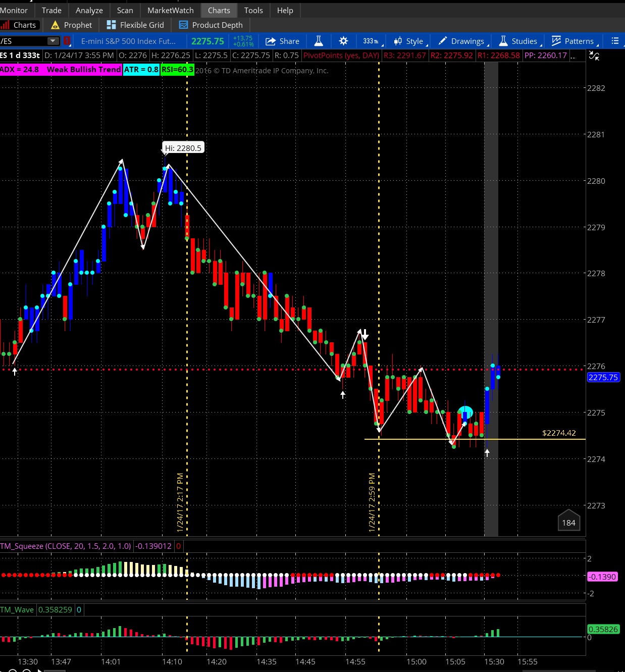The width and height of the screenshot is (625, 672).
Task: Open the Flexible Grid layout
Action: 135,25
